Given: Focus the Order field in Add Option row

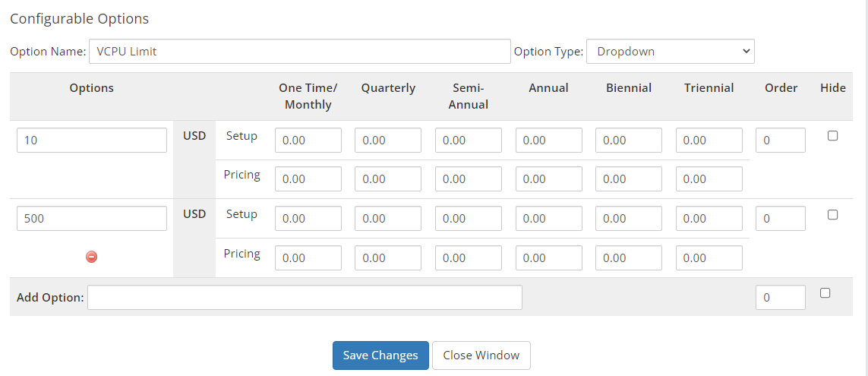Looking at the screenshot, I should (x=780, y=298).
